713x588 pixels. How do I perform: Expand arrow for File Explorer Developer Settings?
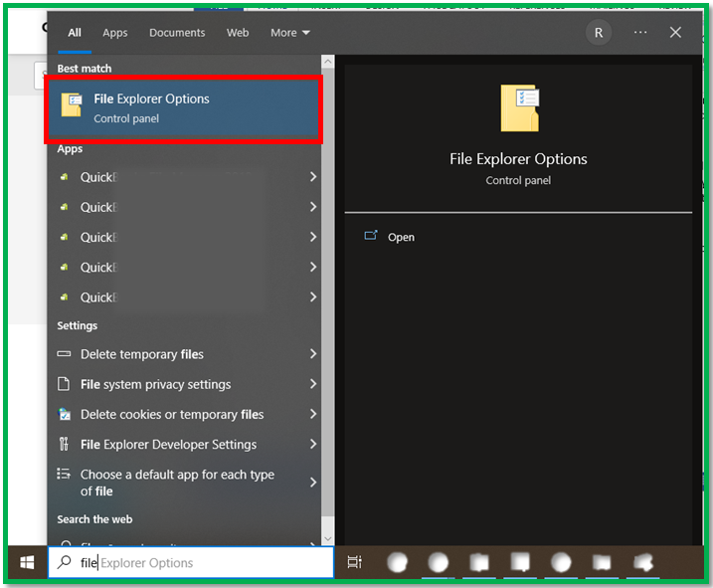(313, 444)
